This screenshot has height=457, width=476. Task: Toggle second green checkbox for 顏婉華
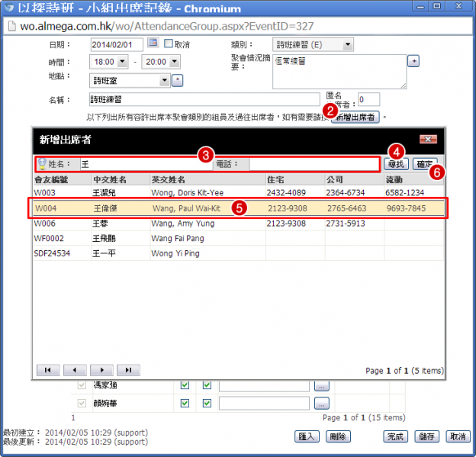(x=207, y=404)
